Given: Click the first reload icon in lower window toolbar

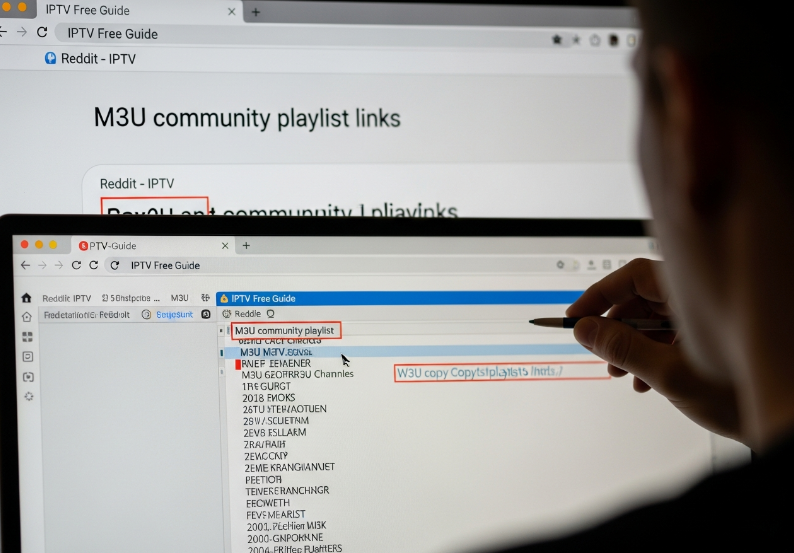Looking at the screenshot, I should pos(76,265).
